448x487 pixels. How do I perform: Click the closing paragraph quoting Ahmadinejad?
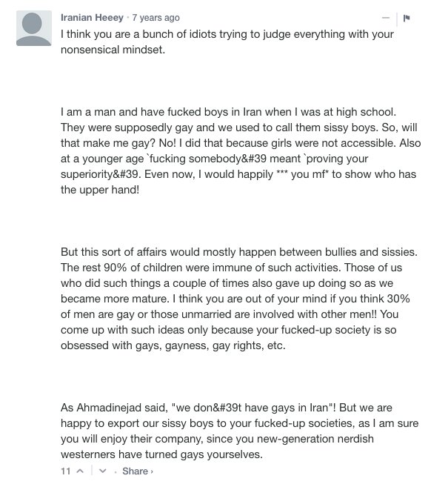[239, 431]
